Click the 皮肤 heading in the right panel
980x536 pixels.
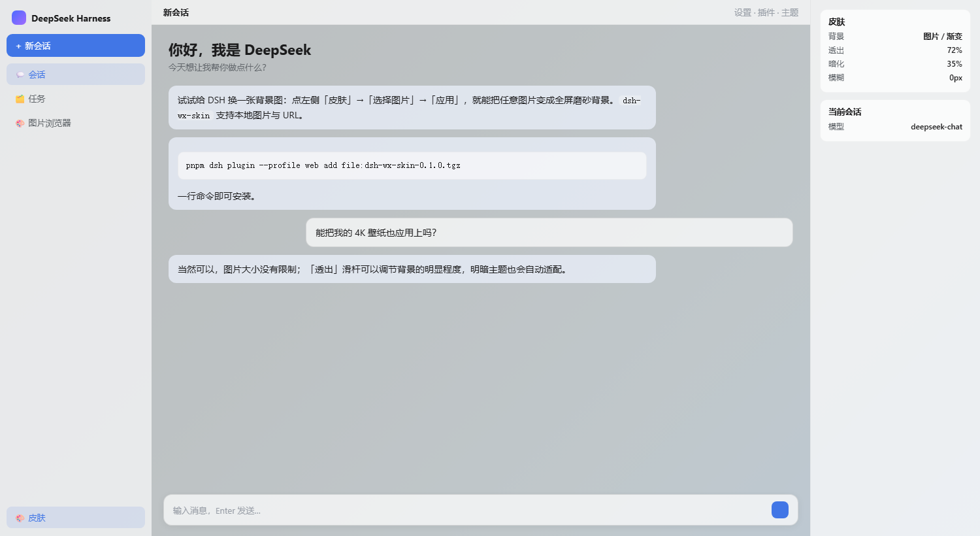(837, 22)
